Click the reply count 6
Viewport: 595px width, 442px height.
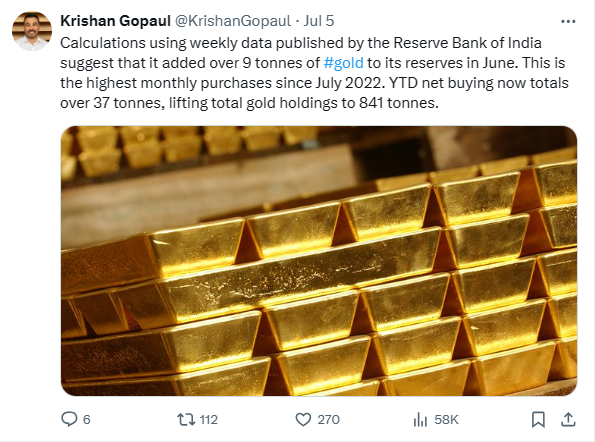(x=87, y=420)
